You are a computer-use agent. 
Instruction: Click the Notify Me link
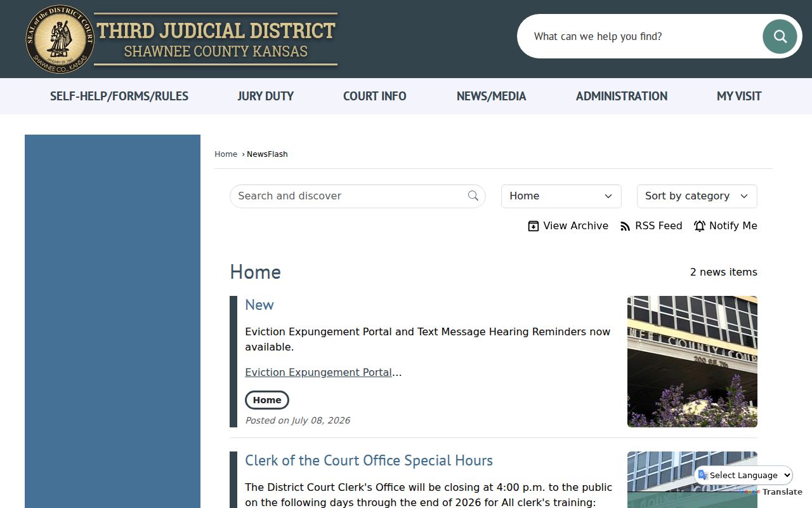point(725,226)
